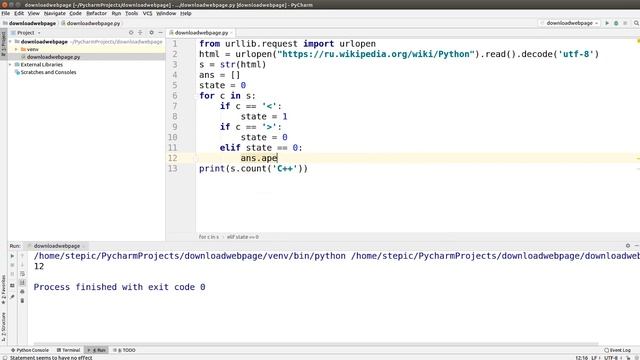Image resolution: width=640 pixels, height=360 pixels.
Task: Open the VCS menu
Action: pos(147,13)
